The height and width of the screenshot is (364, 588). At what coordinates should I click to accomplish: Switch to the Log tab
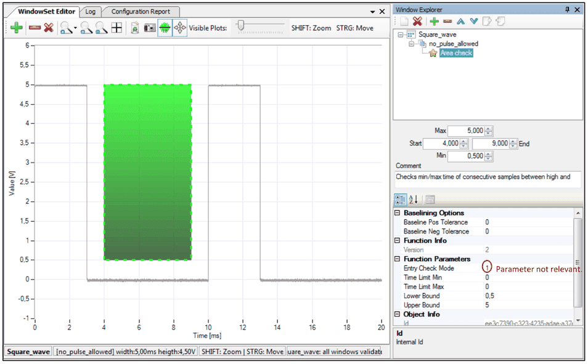[x=91, y=12]
